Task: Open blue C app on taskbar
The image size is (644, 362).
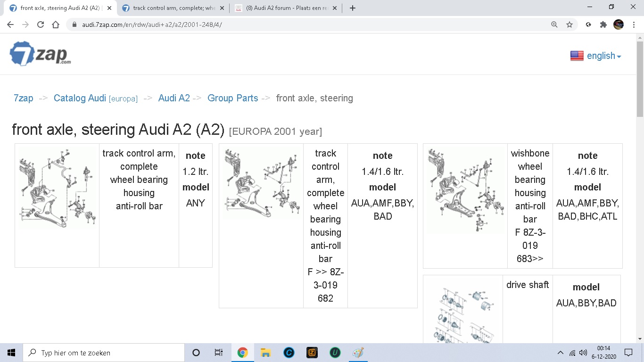Action: [x=289, y=353]
